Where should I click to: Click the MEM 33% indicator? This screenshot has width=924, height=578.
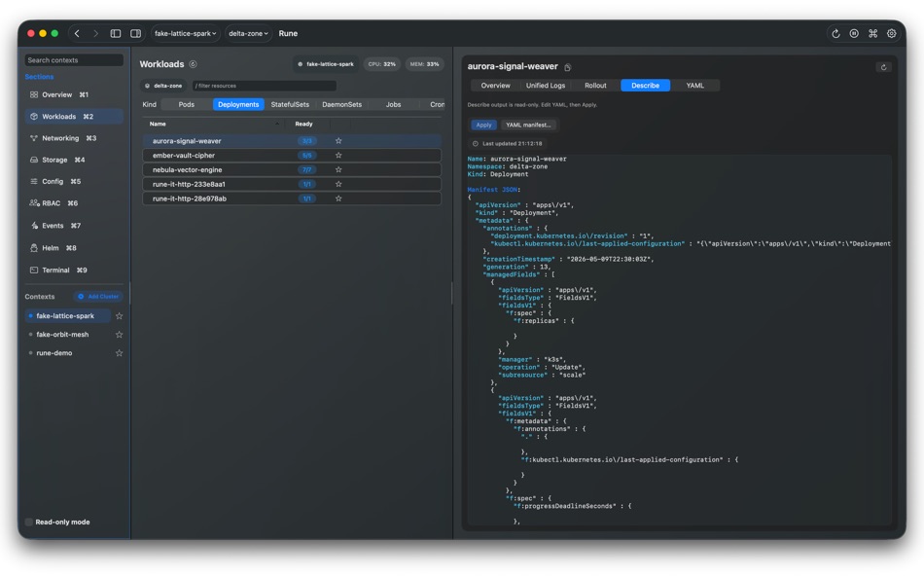pos(424,64)
